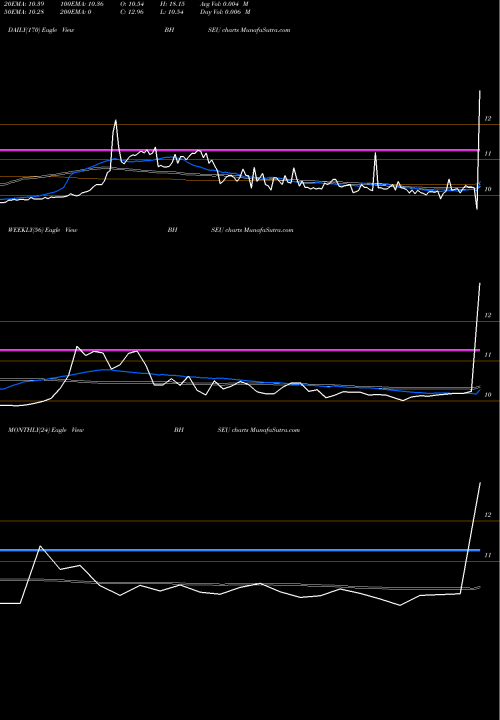Click the 20EMA value label

coord(26,3)
